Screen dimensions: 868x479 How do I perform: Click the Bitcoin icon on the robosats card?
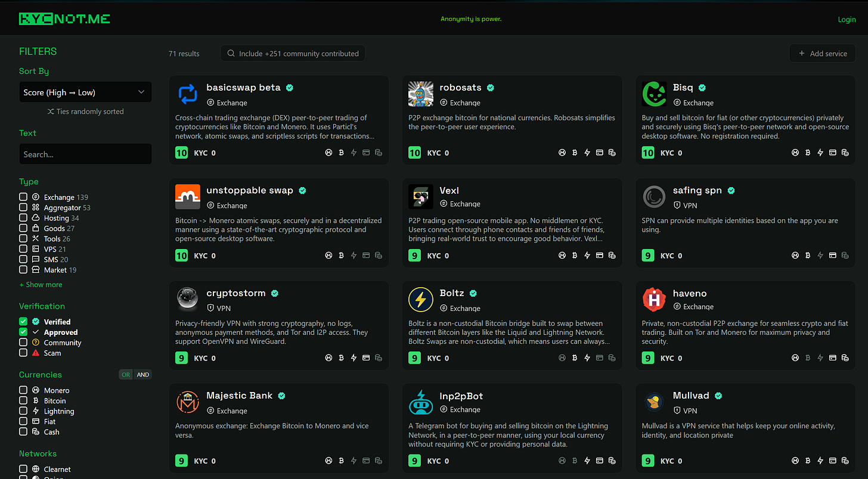click(x=574, y=153)
